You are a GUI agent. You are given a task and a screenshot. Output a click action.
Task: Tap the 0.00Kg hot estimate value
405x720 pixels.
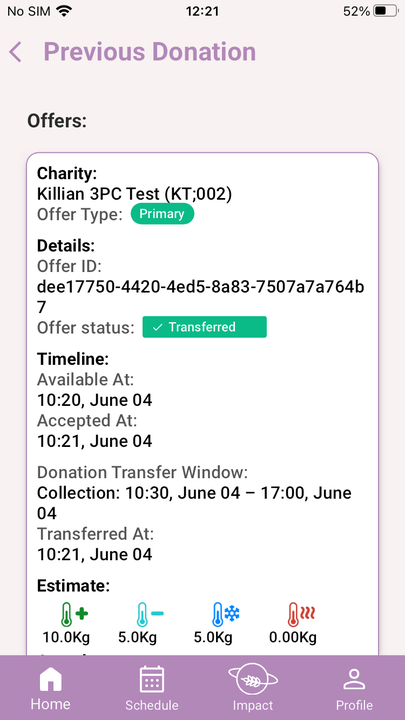tap(292, 637)
